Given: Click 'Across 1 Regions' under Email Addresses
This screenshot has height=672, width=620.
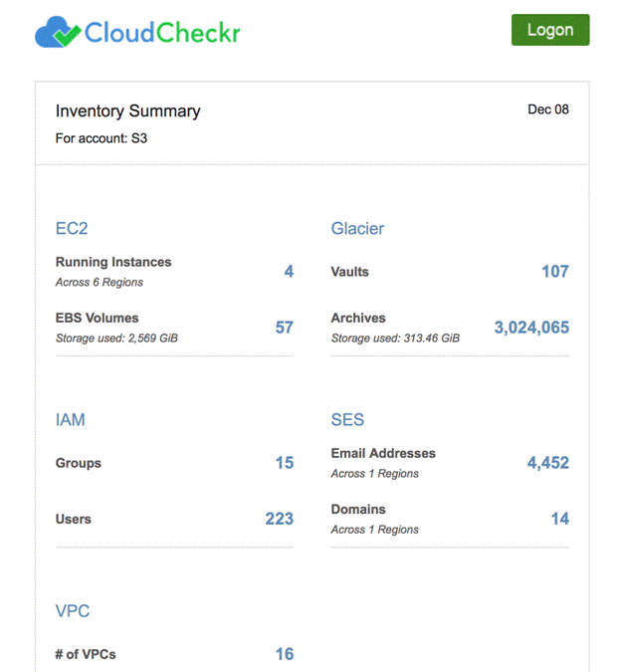Looking at the screenshot, I should tap(375, 474).
